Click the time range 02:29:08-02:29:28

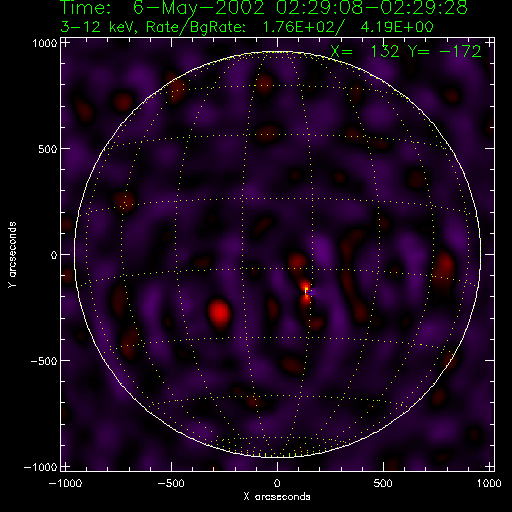point(372,8)
